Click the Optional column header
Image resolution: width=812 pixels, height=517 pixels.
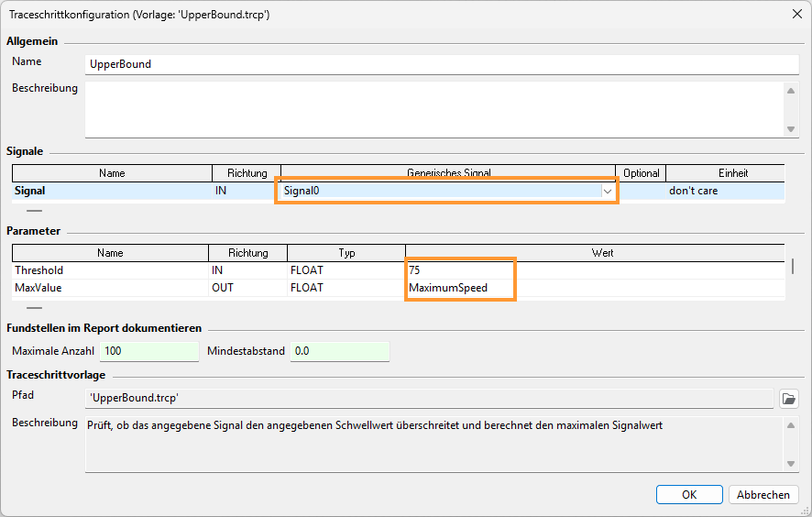(642, 173)
